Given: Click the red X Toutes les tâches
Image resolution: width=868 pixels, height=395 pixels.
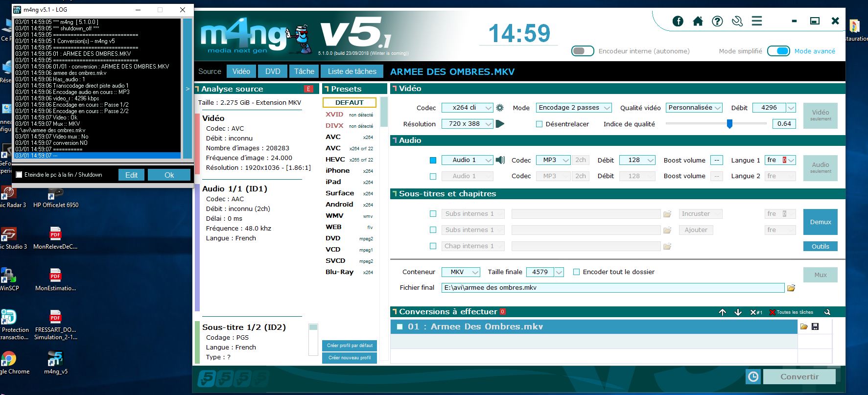Looking at the screenshot, I should (791, 312).
